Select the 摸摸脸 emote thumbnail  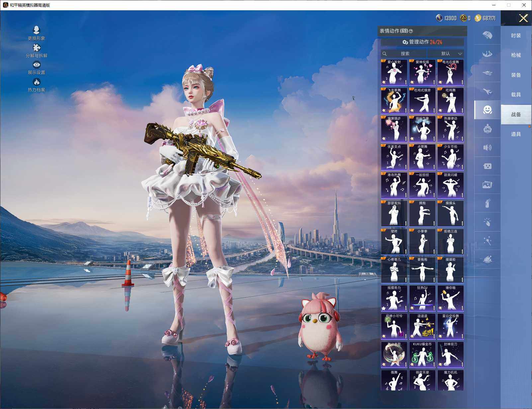tap(451, 270)
